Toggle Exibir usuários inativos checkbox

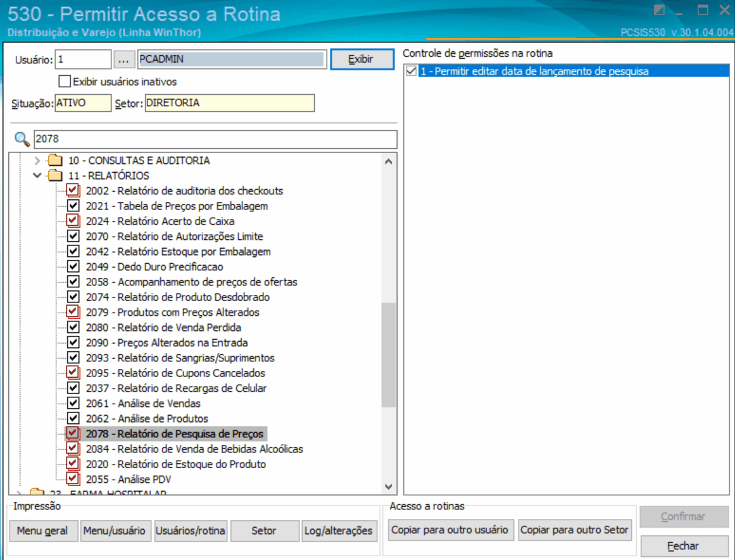65,82
